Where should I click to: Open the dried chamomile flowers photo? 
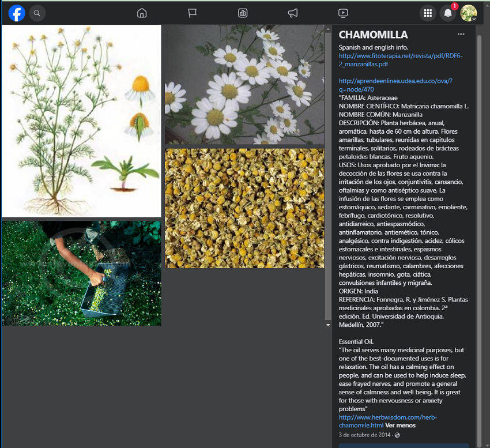point(244,208)
